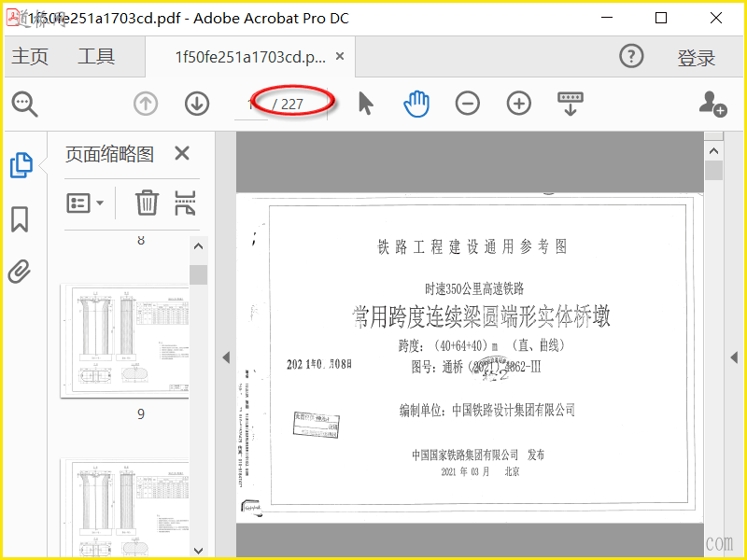Viewport: 747px width, 560px height.
Task: Go to previous page arrow
Action: coord(146,104)
